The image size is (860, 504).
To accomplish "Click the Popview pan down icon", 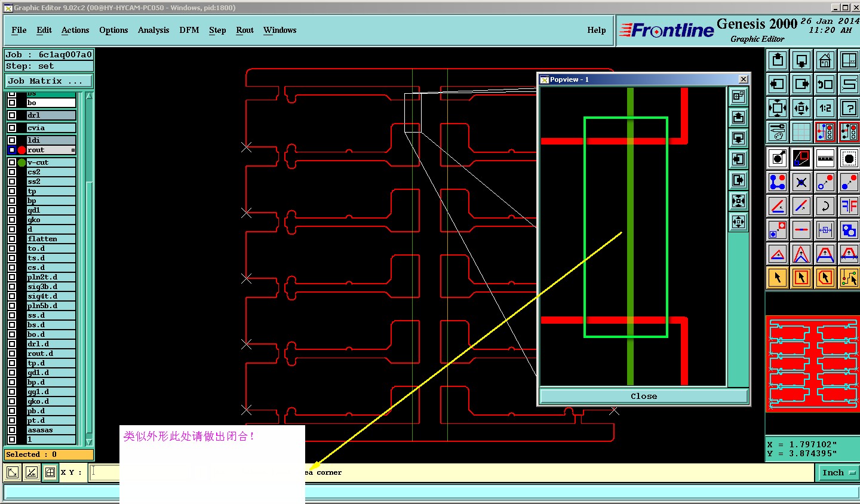I will coord(739,139).
